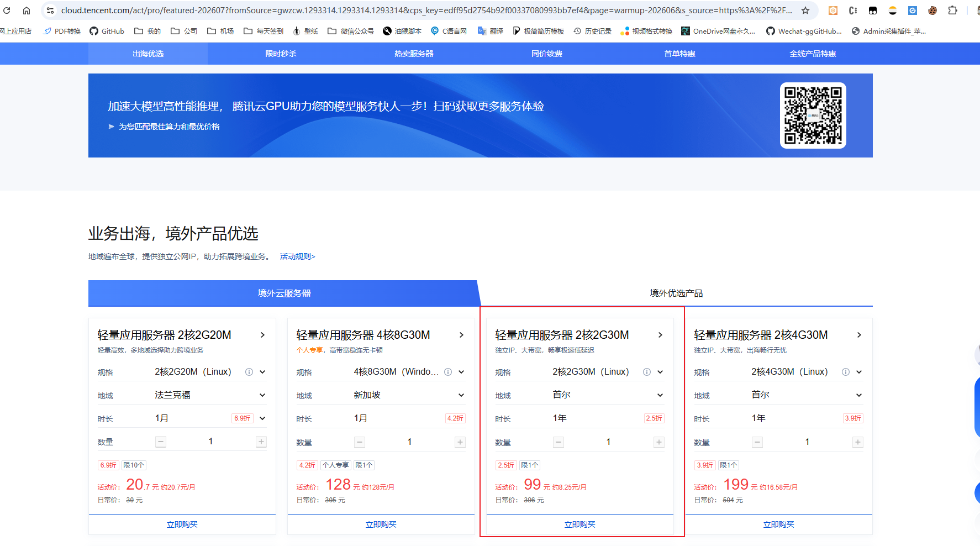Click the info icon on the 2核2G30M spec row
Screen dimensions: 980x546
pos(647,372)
